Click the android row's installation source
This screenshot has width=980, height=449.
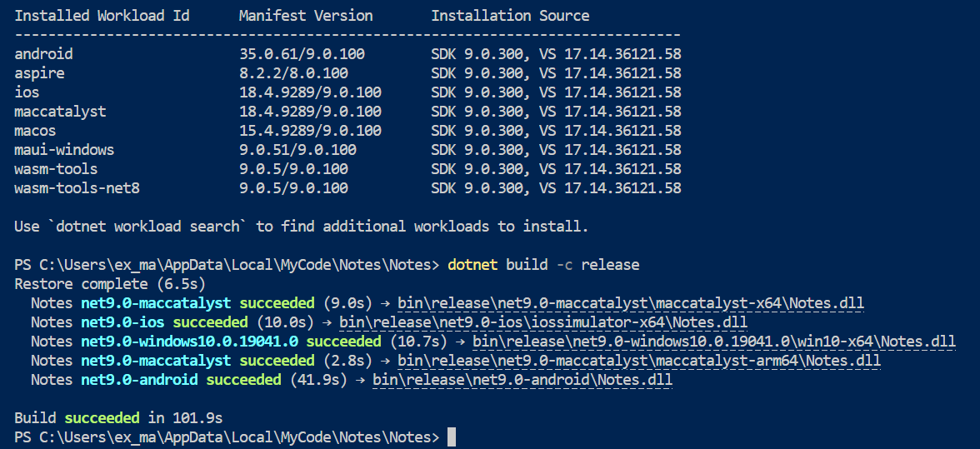557,54
